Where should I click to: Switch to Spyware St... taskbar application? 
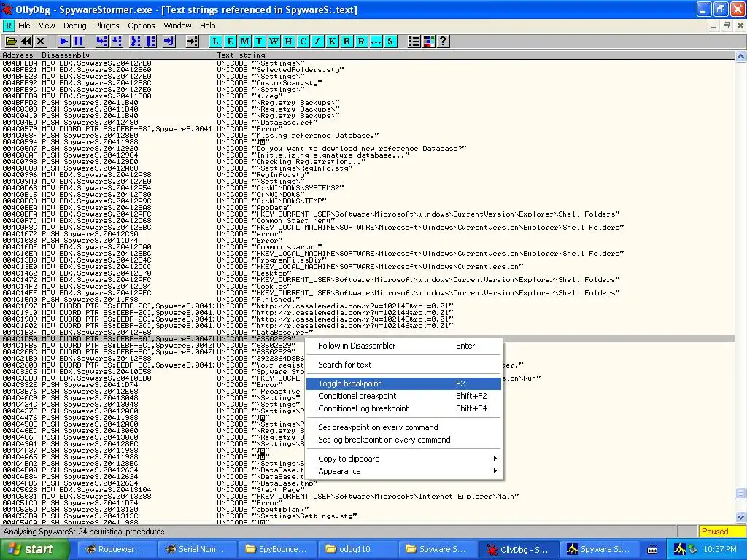(600, 550)
